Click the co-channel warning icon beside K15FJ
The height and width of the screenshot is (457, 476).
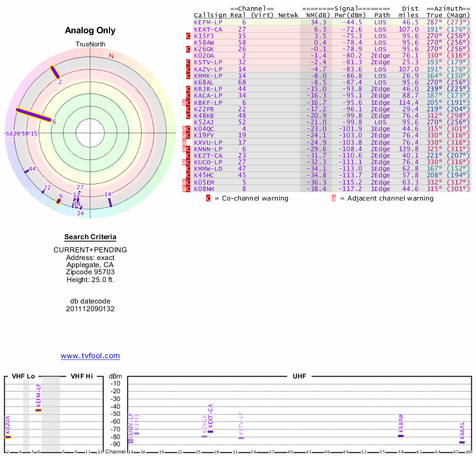pos(189,36)
